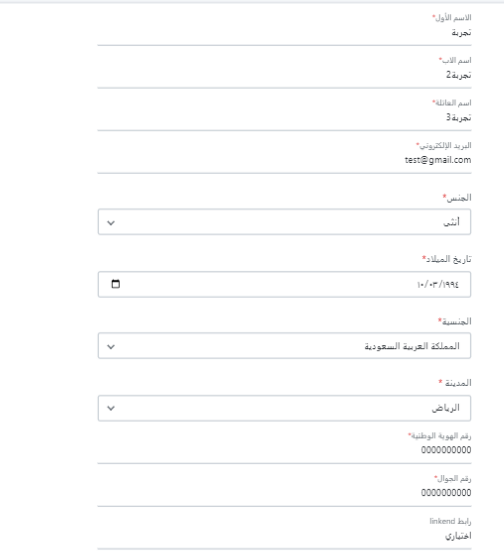
Task: Select the year ١٩٩٤ in the birth date
Action: 452,284
